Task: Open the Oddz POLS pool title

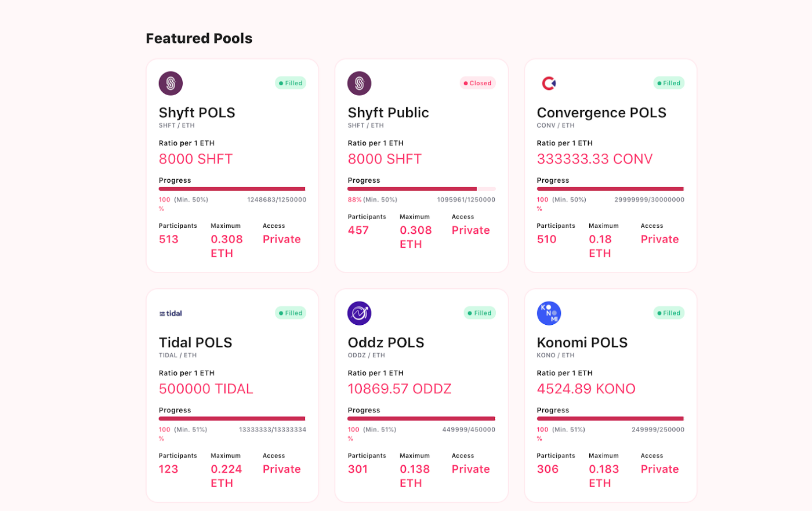Action: point(386,342)
